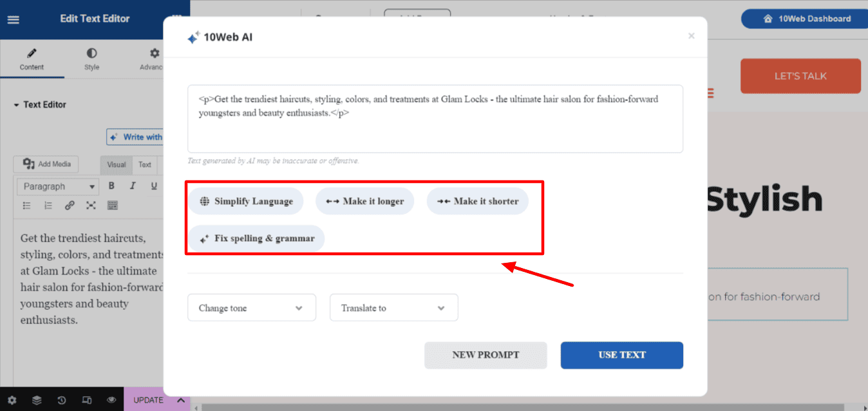Click the USE TEXT button
Screen dimensions: 868x411
621,355
